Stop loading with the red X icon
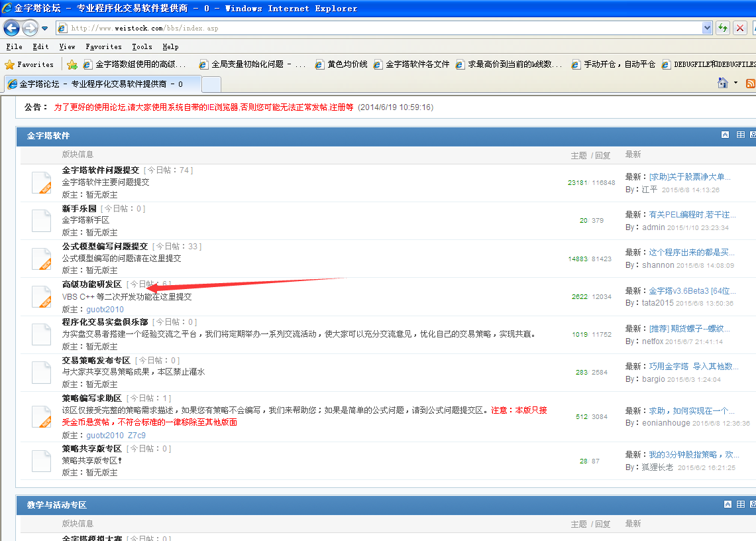 [x=740, y=28]
